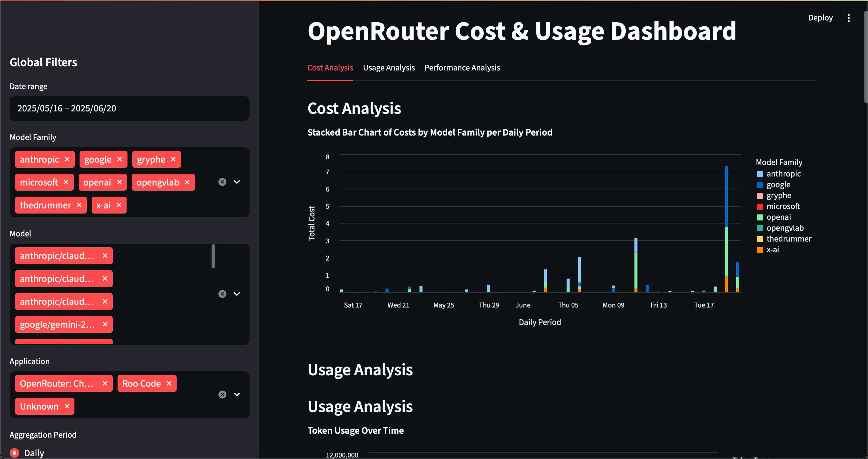Screen dimensions: 868x459
Task: Remove the gryphe model family tag
Action: [x=173, y=159]
